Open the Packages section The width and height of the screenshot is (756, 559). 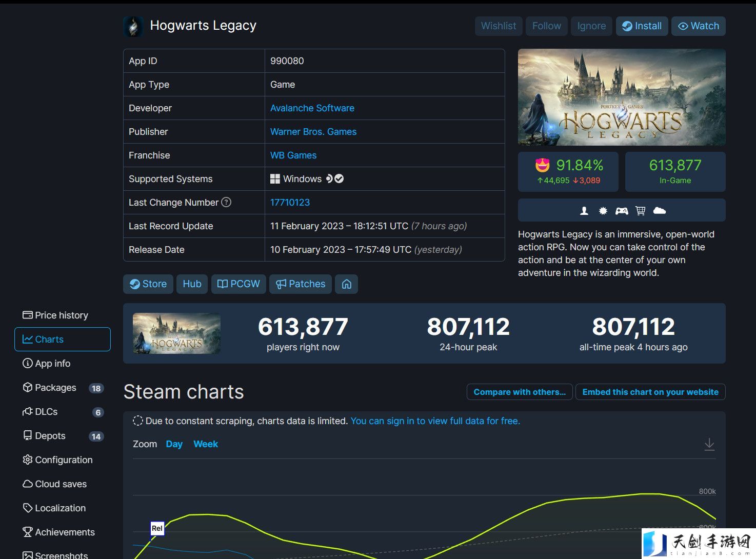pyautogui.click(x=63, y=388)
